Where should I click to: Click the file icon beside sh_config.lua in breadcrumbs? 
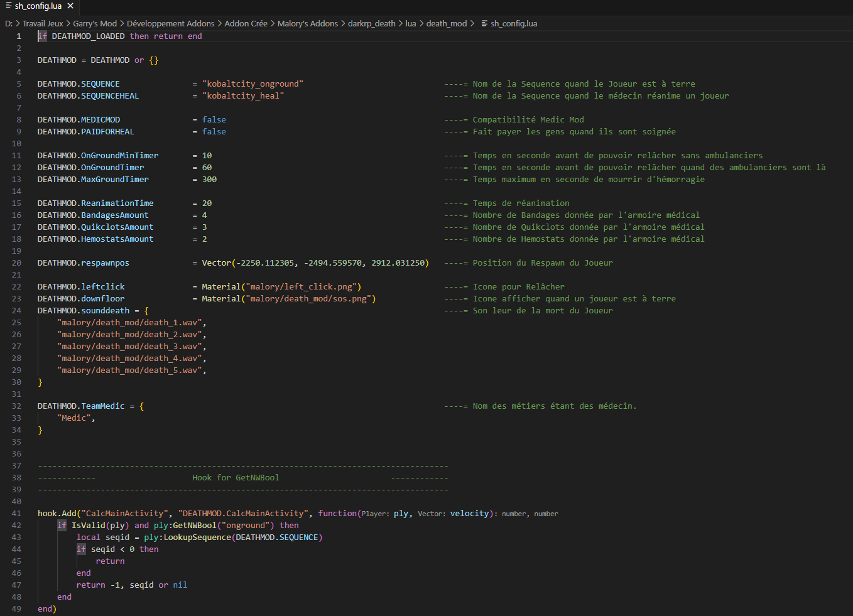(x=484, y=23)
